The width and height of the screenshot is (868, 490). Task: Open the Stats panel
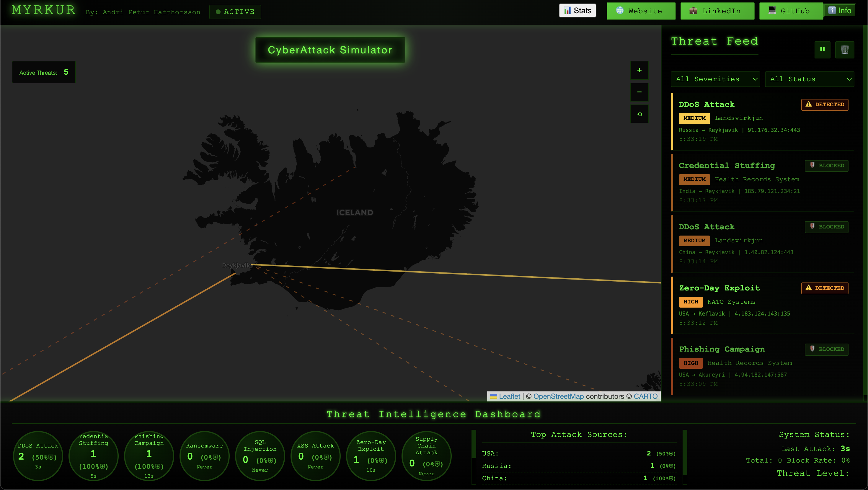coord(577,11)
